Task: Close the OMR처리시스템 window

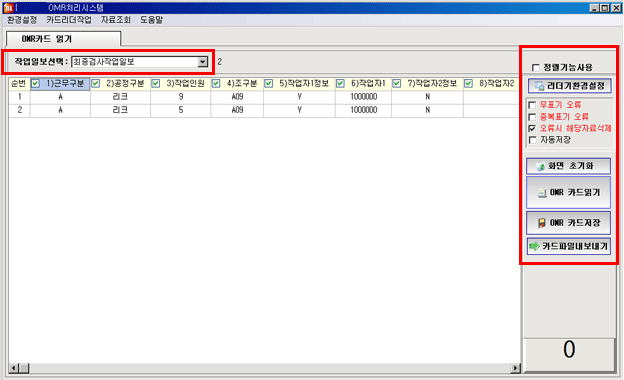Action: 616,8
